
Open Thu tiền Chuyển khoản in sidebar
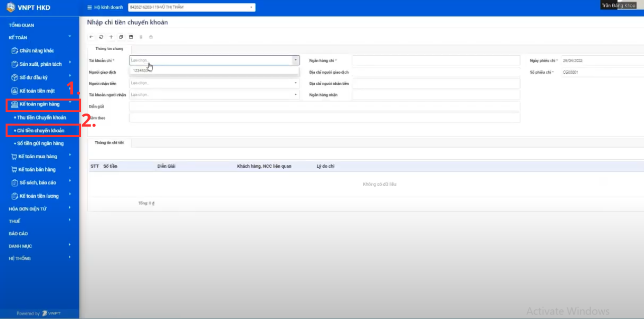(42, 118)
